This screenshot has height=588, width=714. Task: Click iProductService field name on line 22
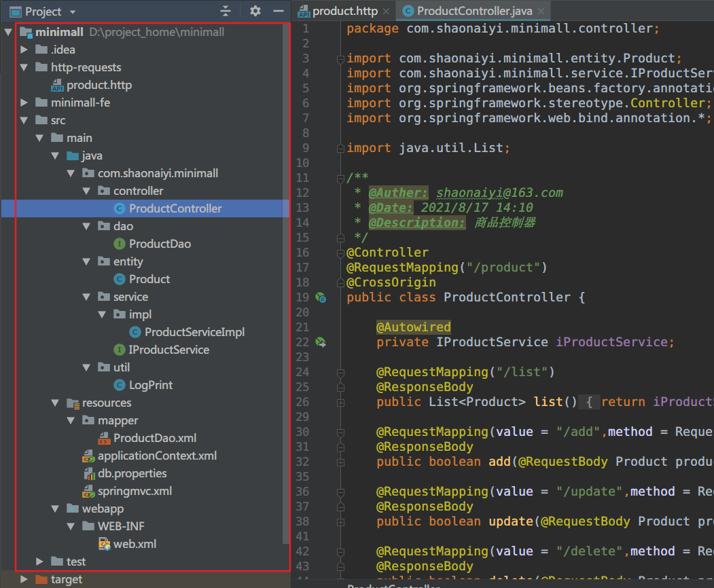coord(611,342)
